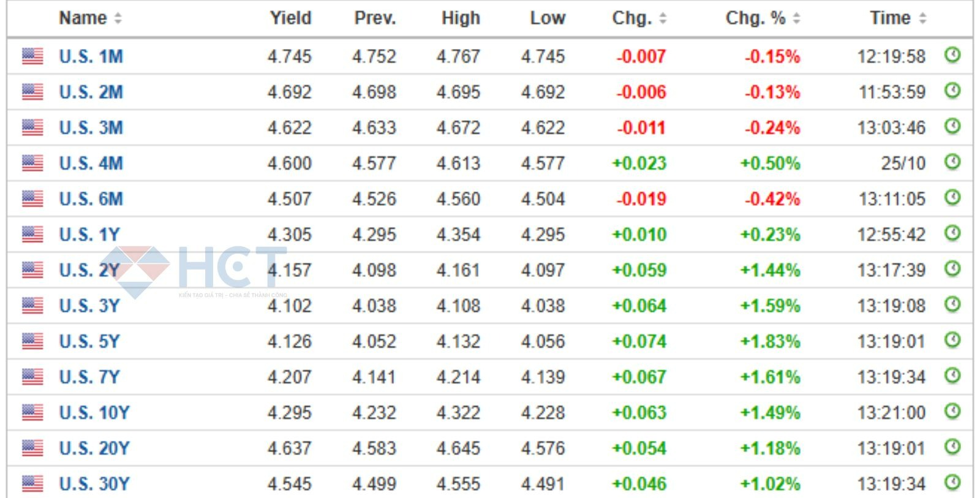Open the U.S. 1M bond link
The width and height of the screenshot is (980, 498).
coord(91,56)
